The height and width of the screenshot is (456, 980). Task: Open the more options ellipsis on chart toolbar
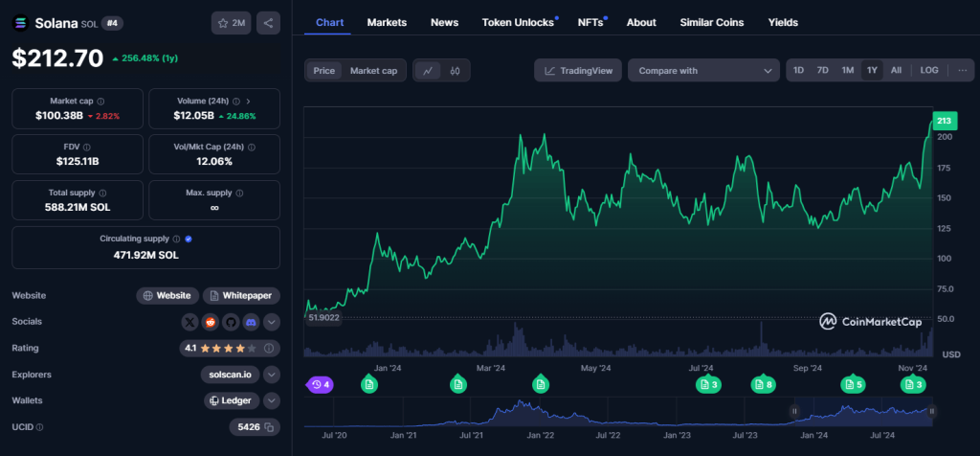click(x=963, y=70)
